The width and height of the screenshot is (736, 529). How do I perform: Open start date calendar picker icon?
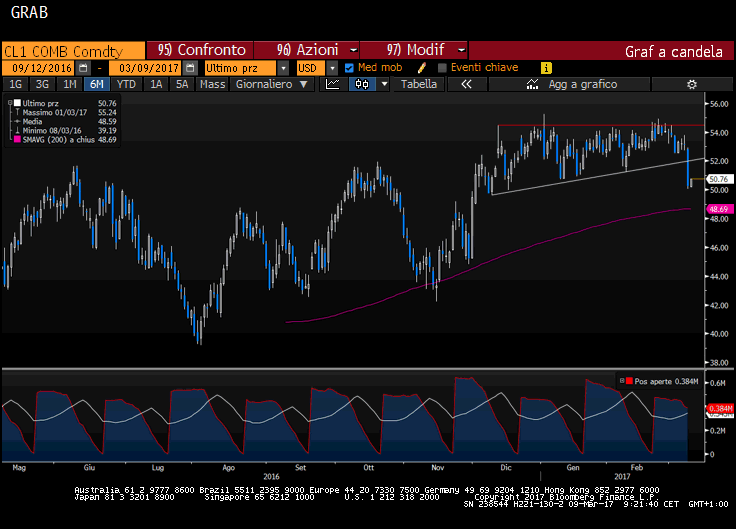(83, 68)
